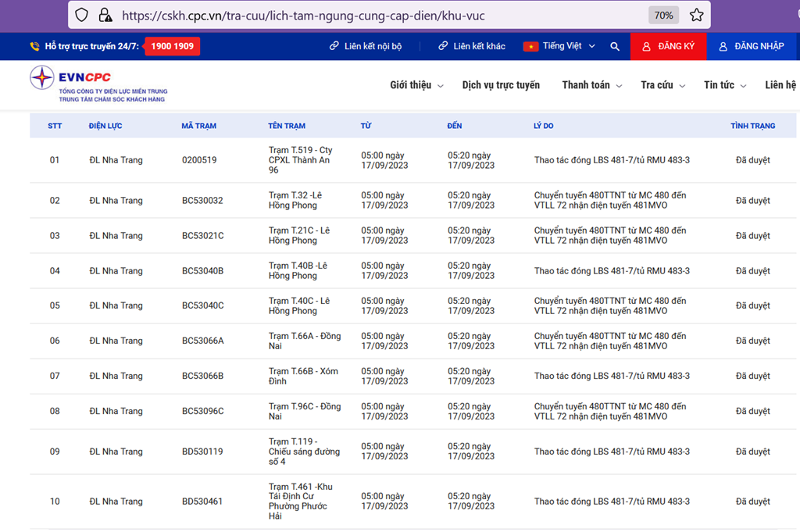Screen dimensions: 800x532
Task: Open Liên kết nội bộ link
Action: 366,46
